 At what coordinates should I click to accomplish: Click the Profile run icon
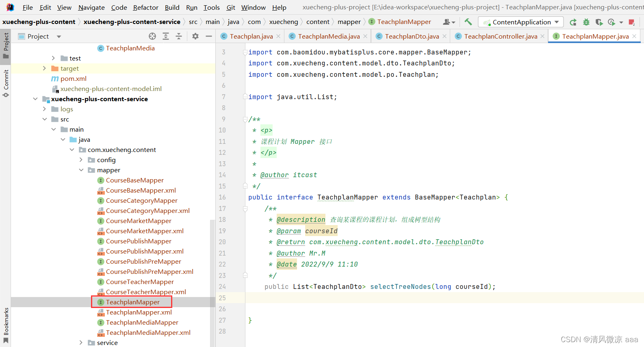coord(611,22)
